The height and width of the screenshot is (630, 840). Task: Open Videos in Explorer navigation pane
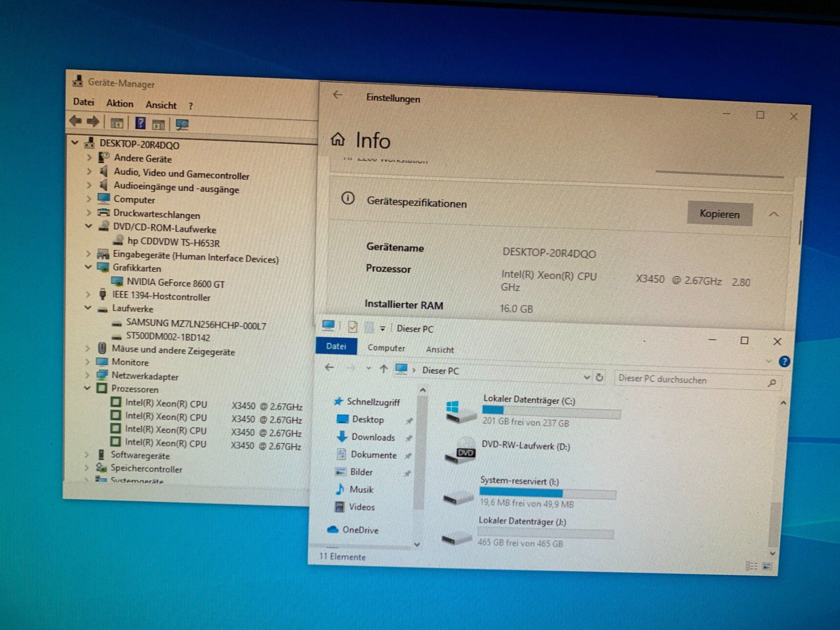[362, 507]
